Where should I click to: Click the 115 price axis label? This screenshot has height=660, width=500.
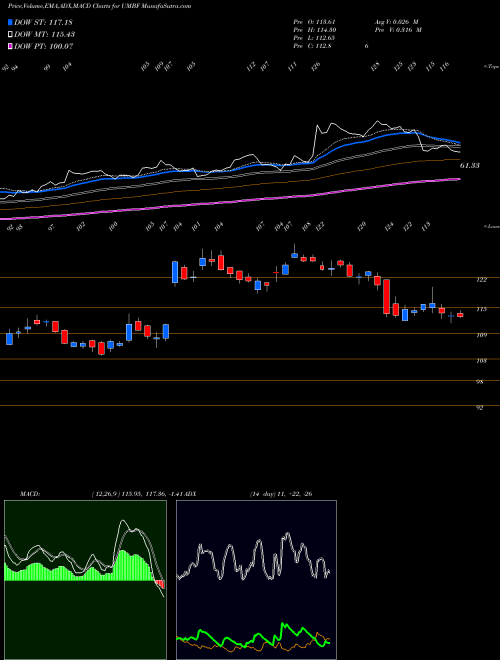click(x=481, y=309)
